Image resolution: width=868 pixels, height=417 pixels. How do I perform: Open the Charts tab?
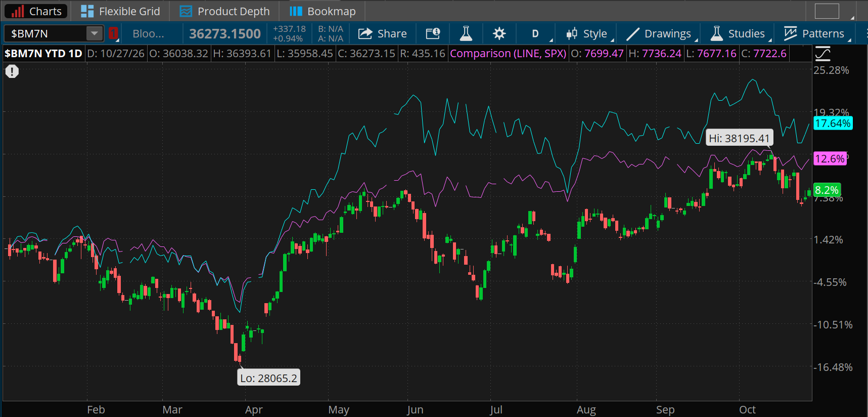coord(37,11)
